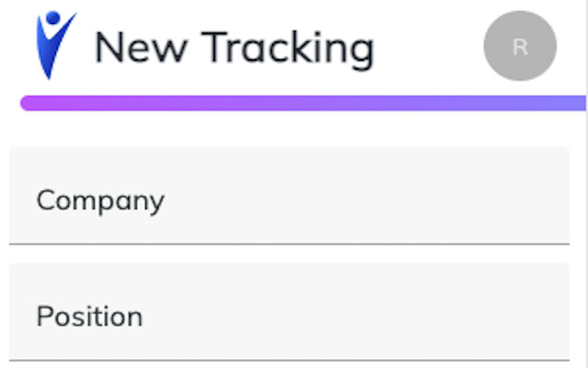Viewport: 588px width, 368px height.
Task: Click the right side of the Company field
Action: point(514,198)
